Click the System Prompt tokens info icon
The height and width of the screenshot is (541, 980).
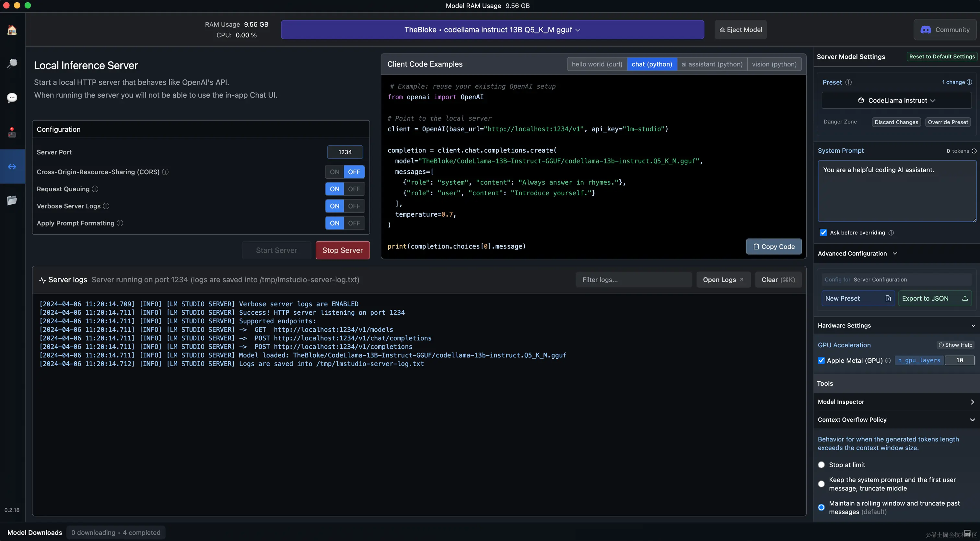(974, 151)
